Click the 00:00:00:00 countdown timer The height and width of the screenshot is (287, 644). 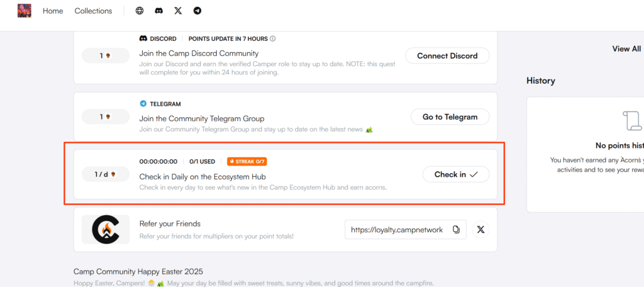tap(158, 162)
